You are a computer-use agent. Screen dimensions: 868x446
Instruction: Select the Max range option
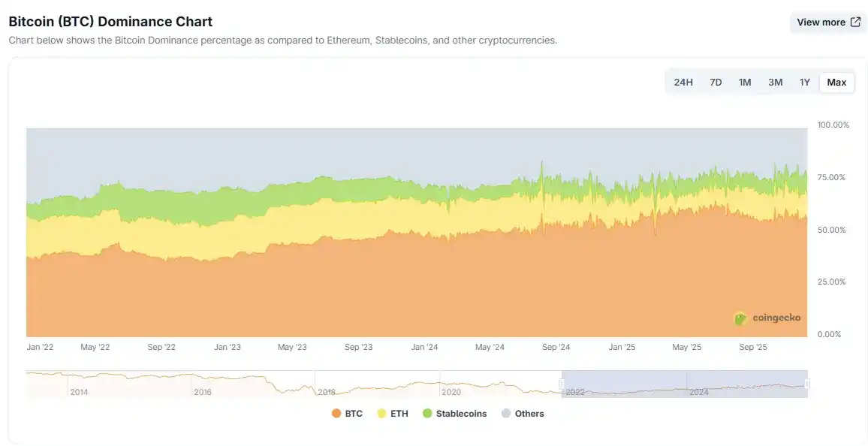(x=836, y=82)
